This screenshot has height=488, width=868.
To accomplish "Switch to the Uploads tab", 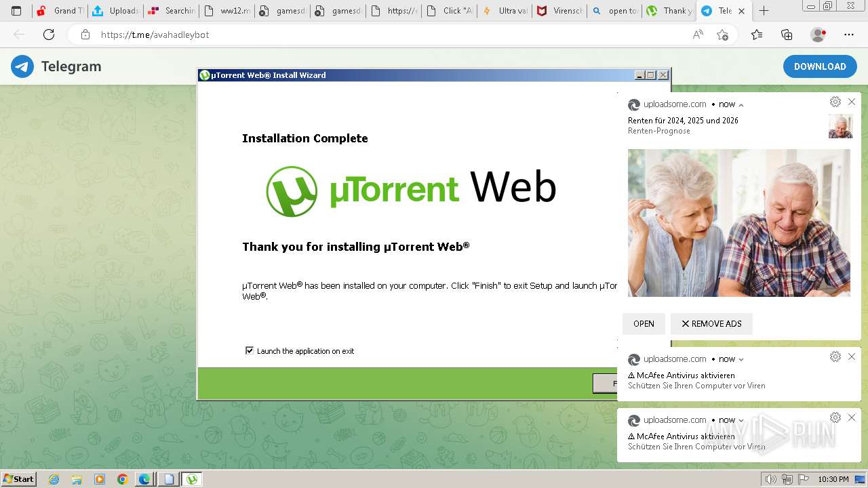I will (x=115, y=11).
